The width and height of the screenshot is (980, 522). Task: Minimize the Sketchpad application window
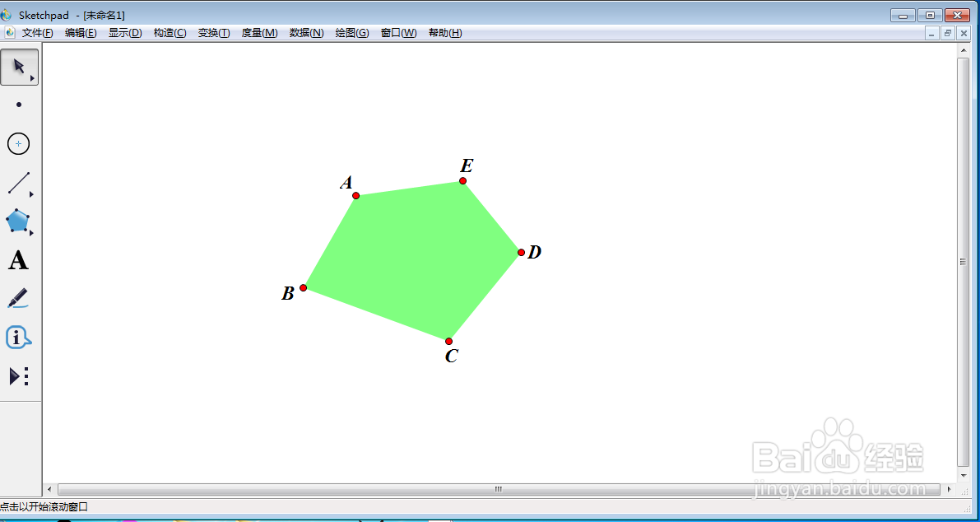tap(903, 15)
